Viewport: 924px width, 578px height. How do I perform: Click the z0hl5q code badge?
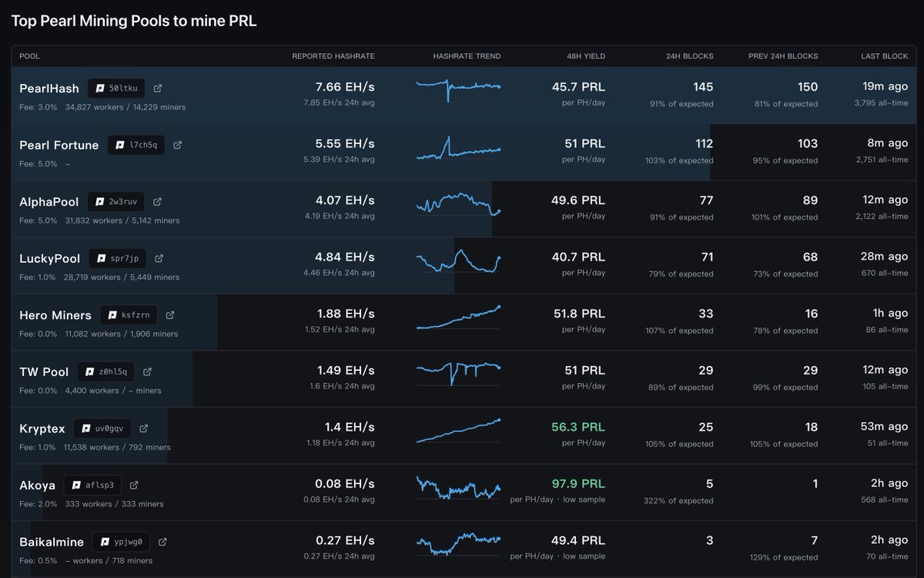(x=105, y=371)
